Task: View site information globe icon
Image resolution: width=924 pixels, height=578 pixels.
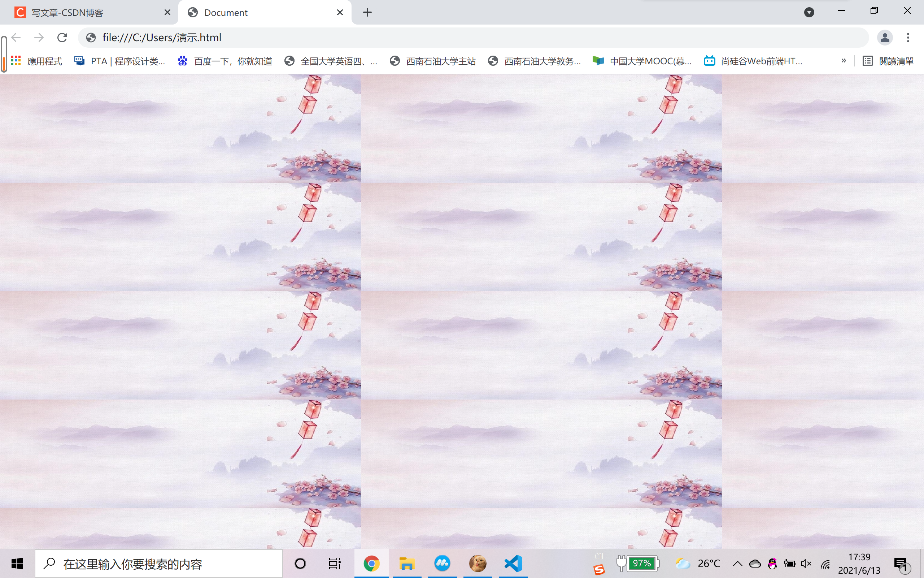Action: pyautogui.click(x=91, y=38)
